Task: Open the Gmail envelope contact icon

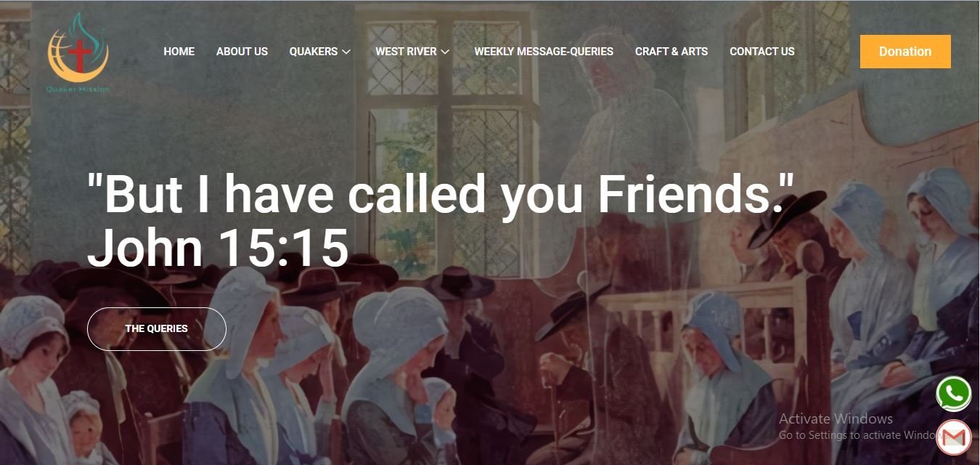Action: (954, 437)
